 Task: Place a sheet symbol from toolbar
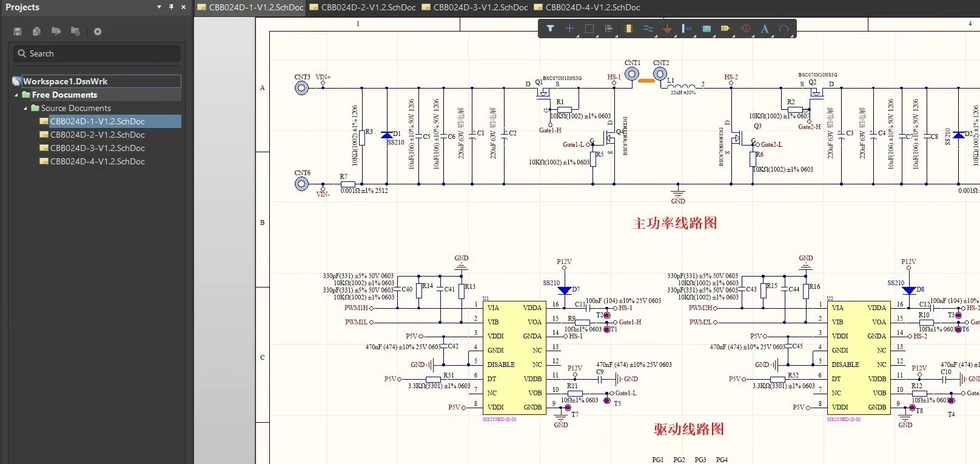706,29
